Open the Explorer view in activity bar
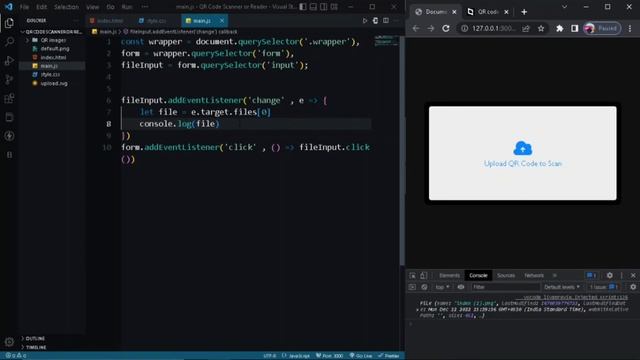 pyautogui.click(x=9, y=23)
